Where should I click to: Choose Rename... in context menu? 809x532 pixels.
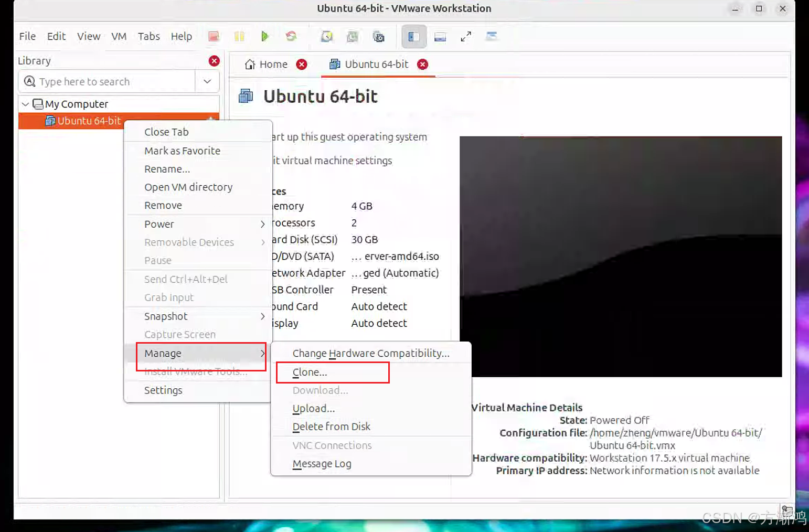pyautogui.click(x=198, y=169)
